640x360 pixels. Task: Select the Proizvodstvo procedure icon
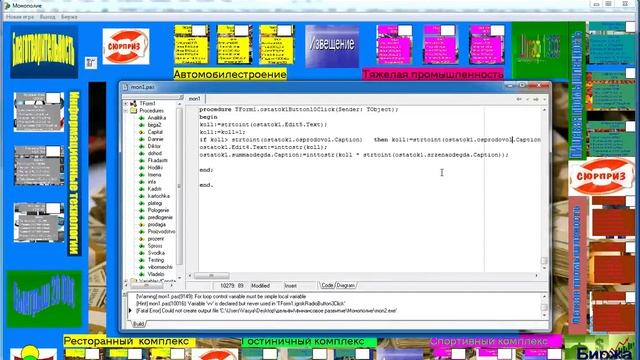click(x=142, y=231)
